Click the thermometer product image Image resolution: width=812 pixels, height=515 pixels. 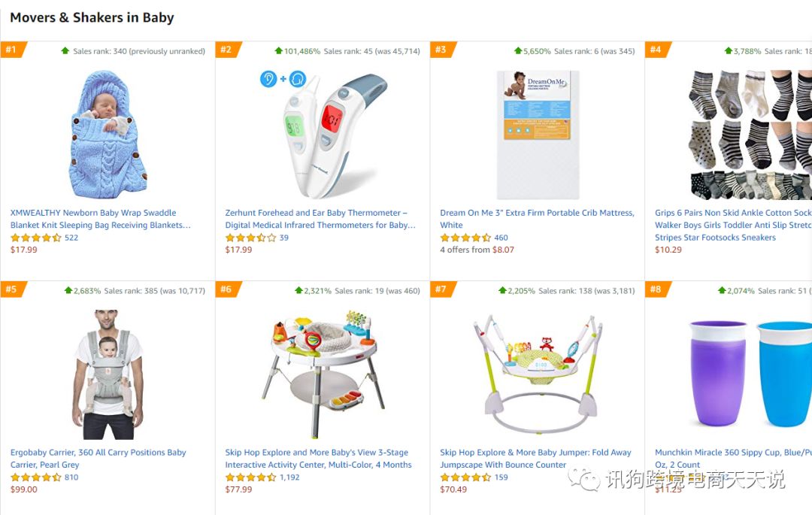point(323,135)
